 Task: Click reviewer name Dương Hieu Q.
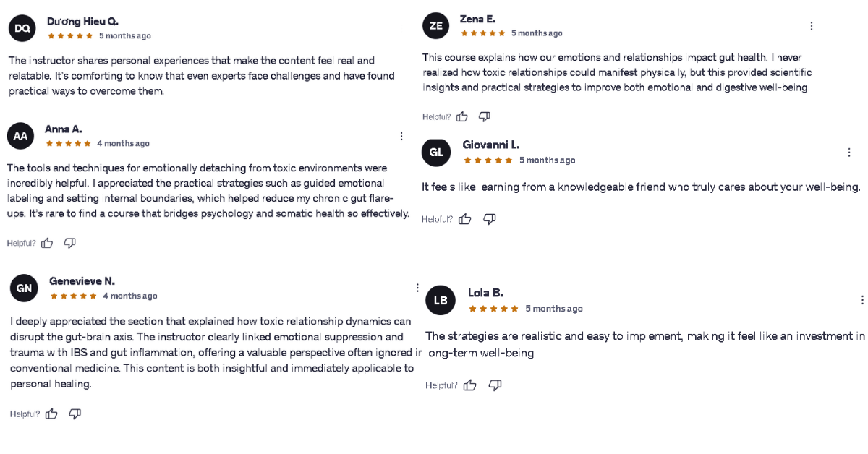pos(82,22)
